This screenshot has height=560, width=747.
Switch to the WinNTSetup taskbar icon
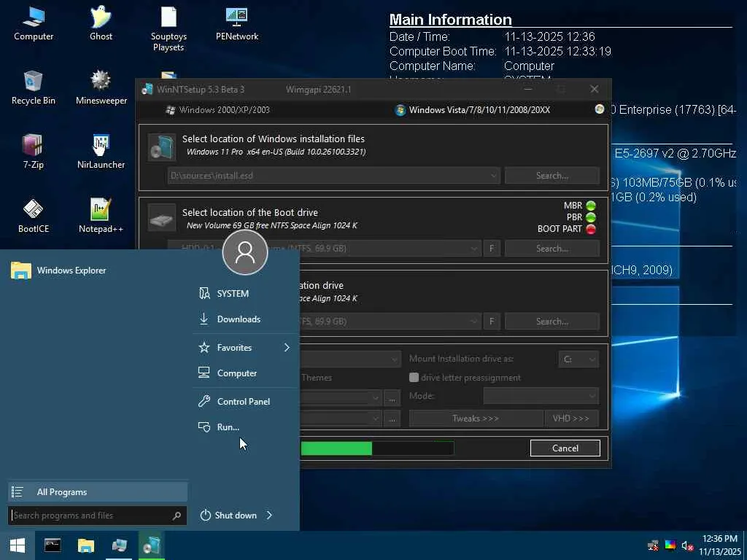tap(152, 545)
